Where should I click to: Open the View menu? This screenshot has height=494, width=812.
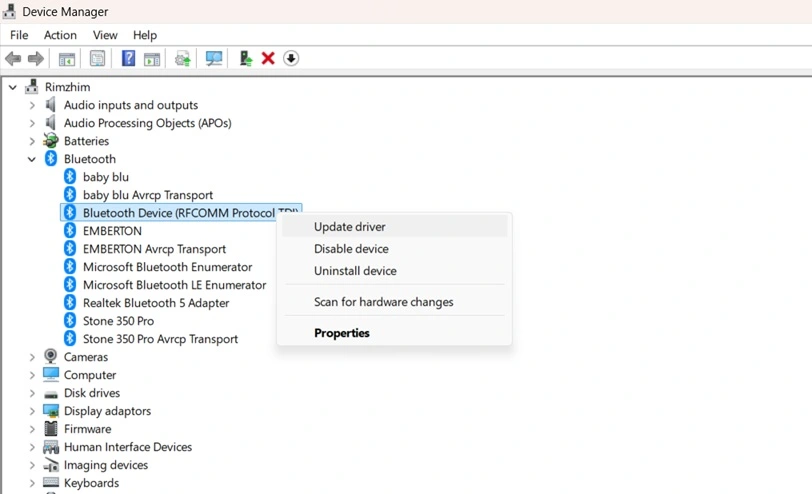click(105, 35)
